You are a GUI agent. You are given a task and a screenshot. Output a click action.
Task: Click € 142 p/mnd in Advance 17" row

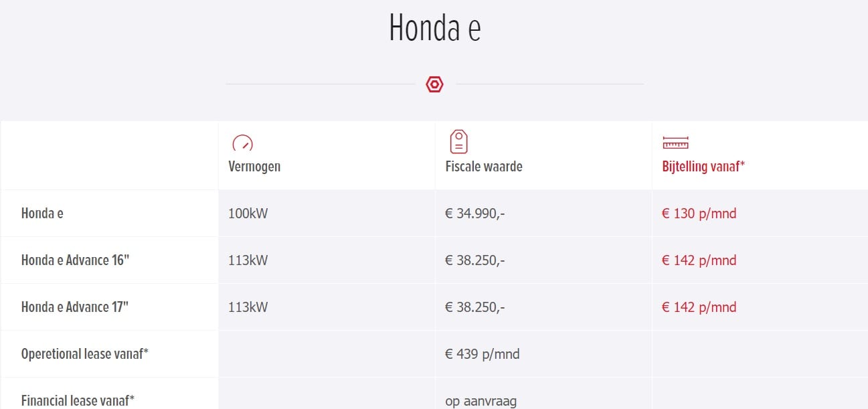coord(699,307)
